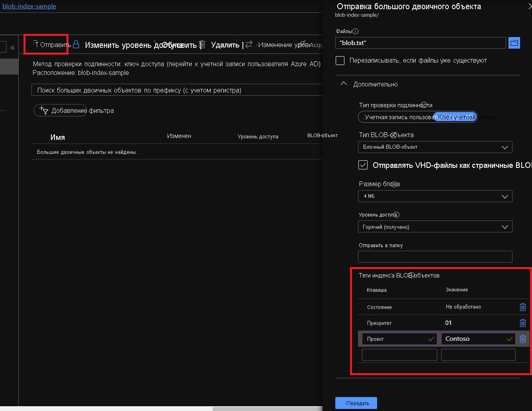Focus the Отправить в папку input field
The width and height of the screenshot is (532, 411).
(435, 257)
